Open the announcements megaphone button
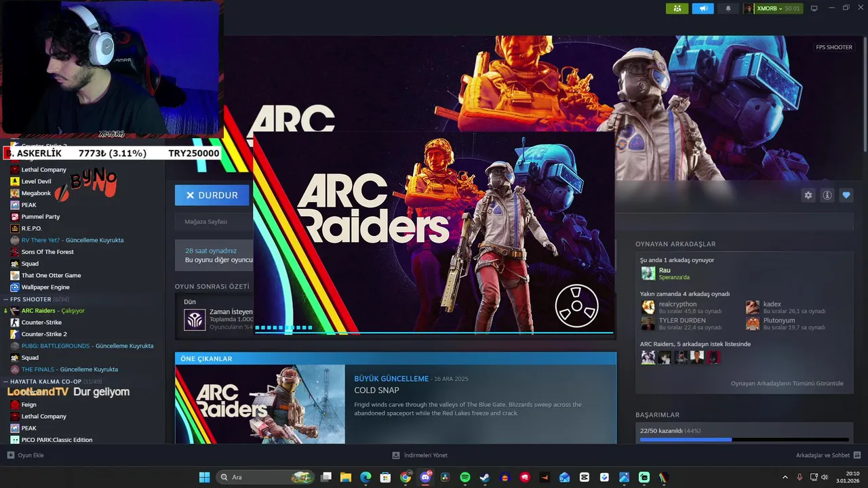This screenshot has height=488, width=868. tap(703, 8)
